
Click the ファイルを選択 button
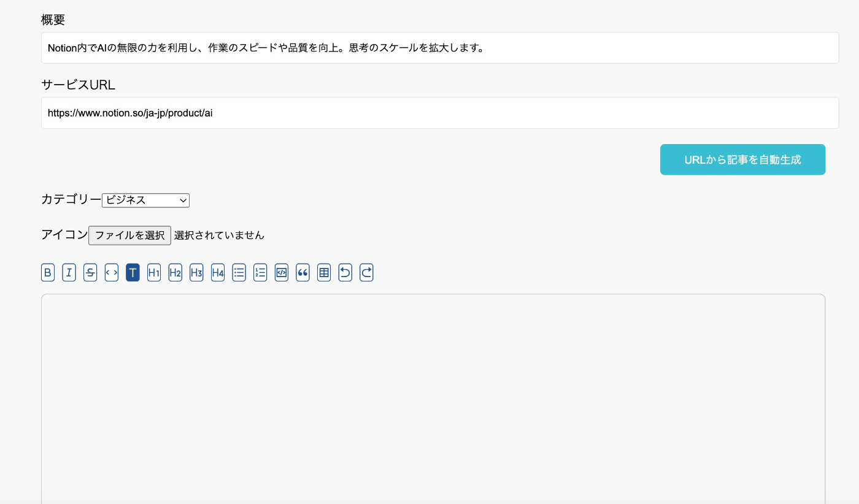click(129, 235)
